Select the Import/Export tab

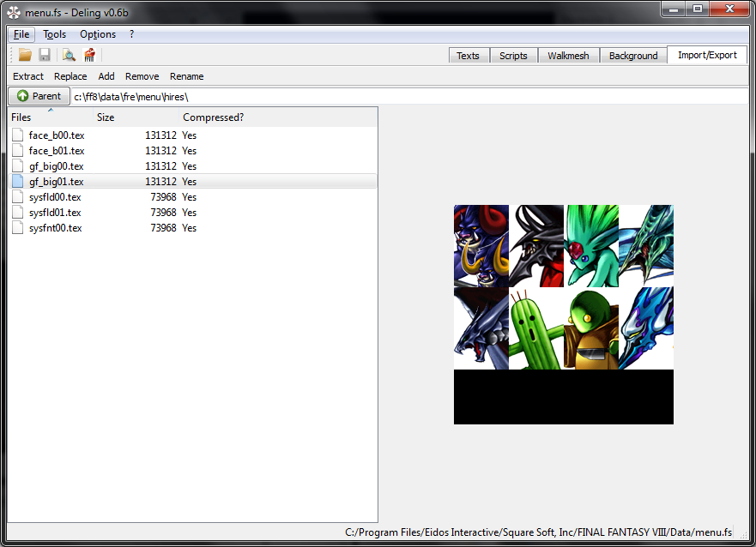(707, 55)
